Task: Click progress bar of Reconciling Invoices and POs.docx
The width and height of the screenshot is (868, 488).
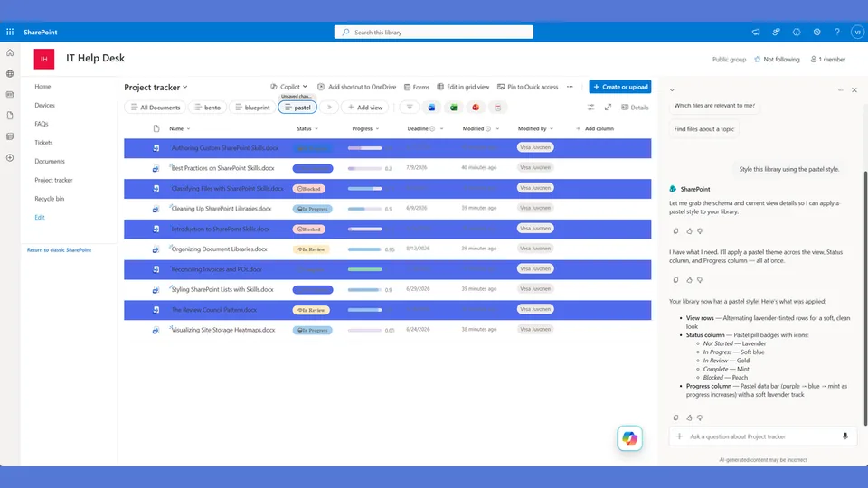Action: 364,269
